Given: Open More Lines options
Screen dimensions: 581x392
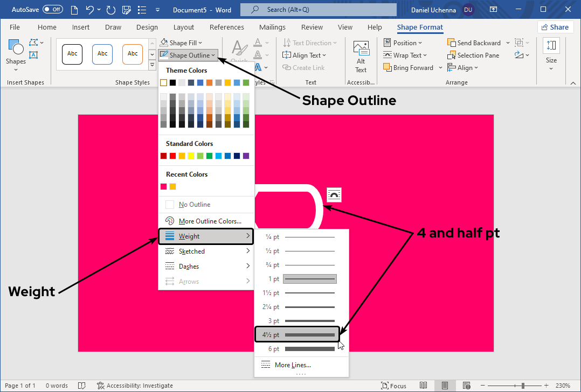Looking at the screenshot, I should [293, 365].
